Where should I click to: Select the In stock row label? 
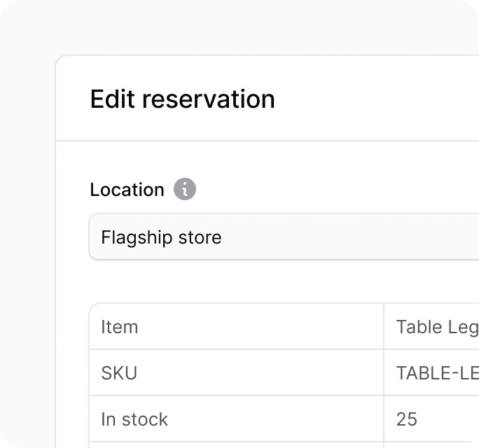point(134,419)
